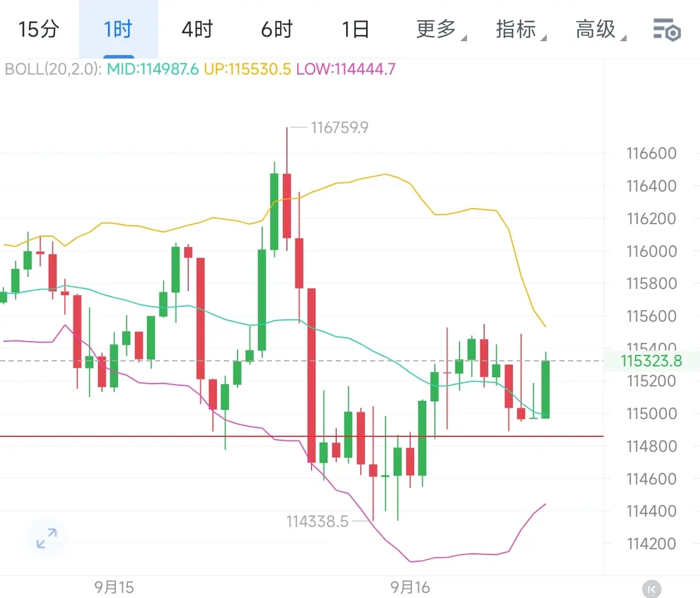Click the red horizontal support line
Screen dimensions: 700x598
tap(172, 436)
